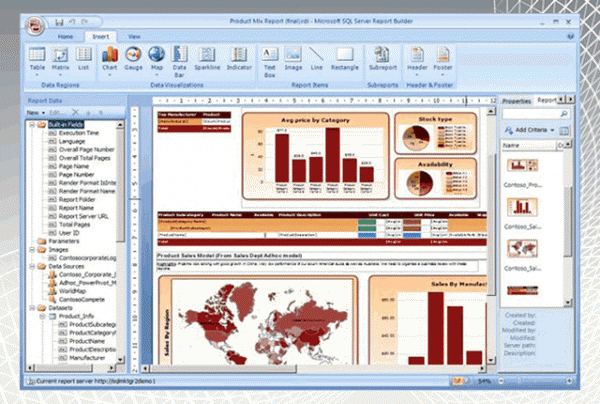
Task: Collapse the Product_Info dataset node
Action: click(42, 316)
